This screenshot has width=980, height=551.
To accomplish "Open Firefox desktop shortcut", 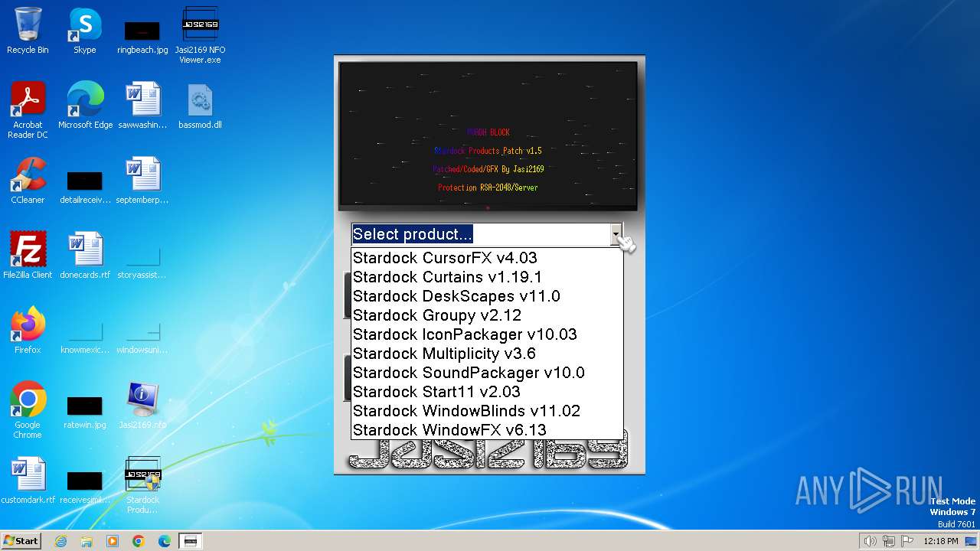I will 28,331.
